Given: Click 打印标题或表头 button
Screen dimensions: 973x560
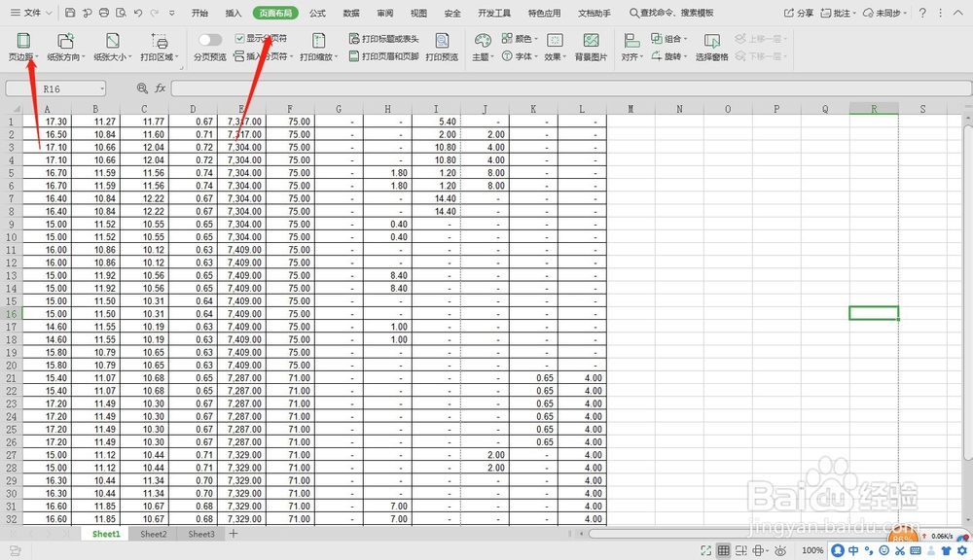Looking at the screenshot, I should 384,39.
